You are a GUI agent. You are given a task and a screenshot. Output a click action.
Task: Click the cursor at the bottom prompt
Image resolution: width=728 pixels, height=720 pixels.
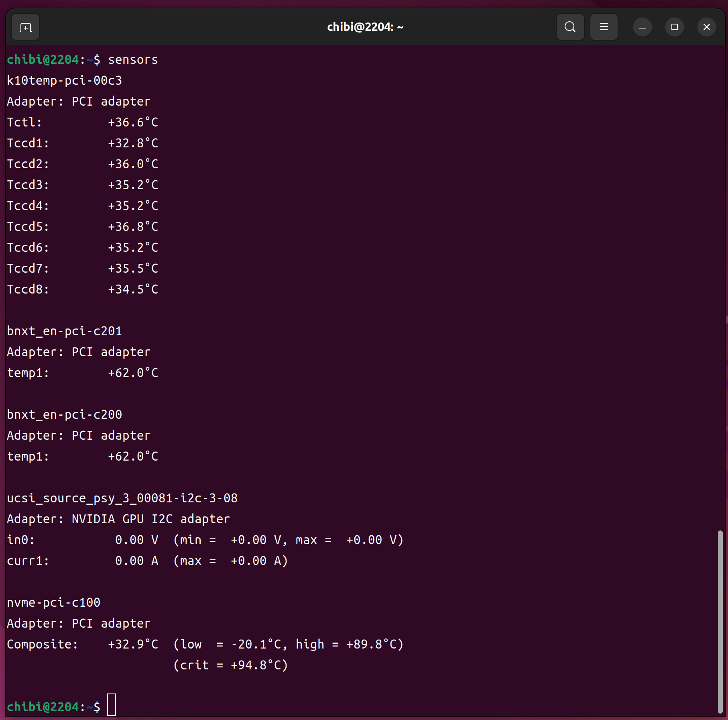tap(112, 705)
